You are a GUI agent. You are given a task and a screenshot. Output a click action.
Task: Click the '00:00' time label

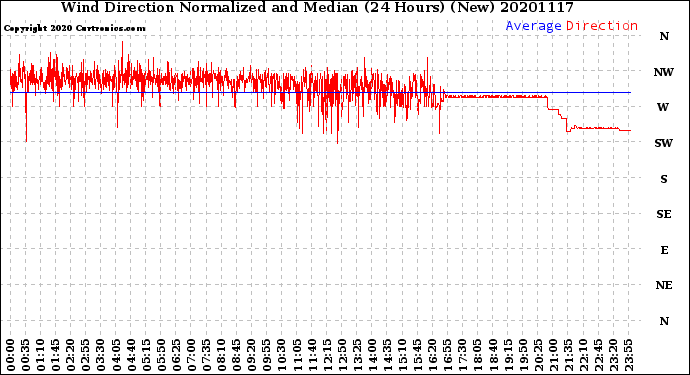click(x=11, y=355)
